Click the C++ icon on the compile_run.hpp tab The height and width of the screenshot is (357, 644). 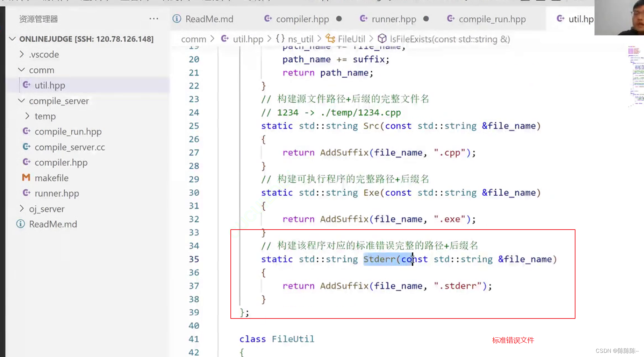point(451,18)
